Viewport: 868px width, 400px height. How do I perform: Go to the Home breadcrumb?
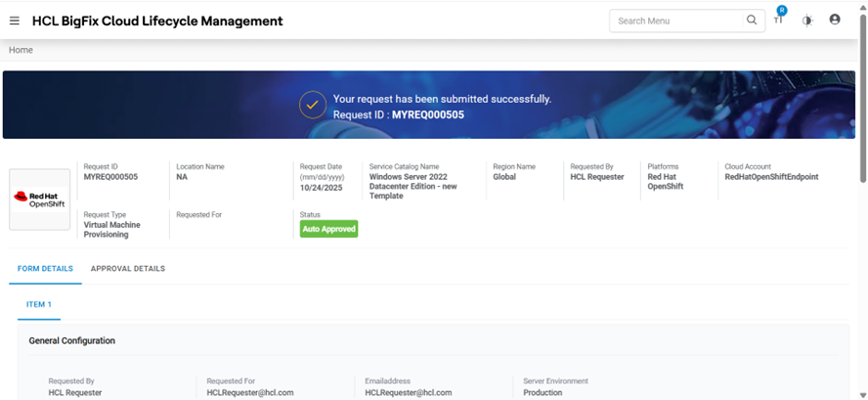coord(21,50)
